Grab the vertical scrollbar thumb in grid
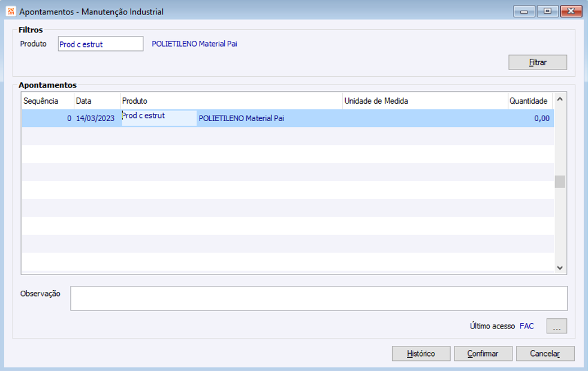 [560, 182]
